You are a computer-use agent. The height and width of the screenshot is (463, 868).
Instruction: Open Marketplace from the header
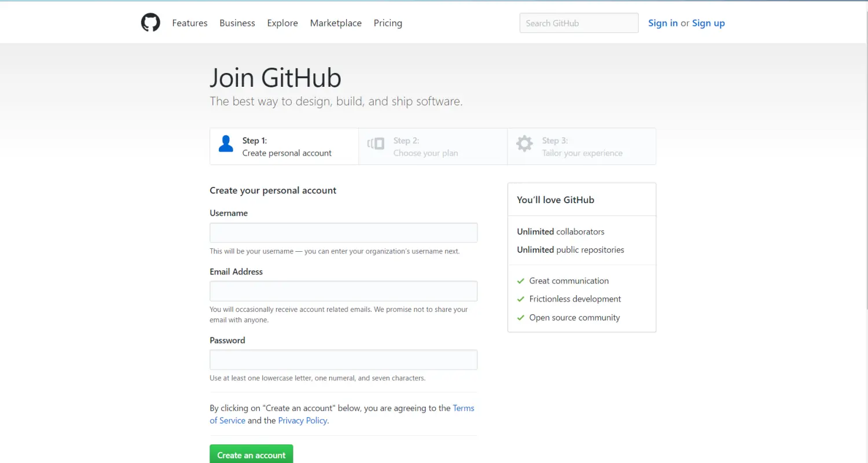coord(336,23)
